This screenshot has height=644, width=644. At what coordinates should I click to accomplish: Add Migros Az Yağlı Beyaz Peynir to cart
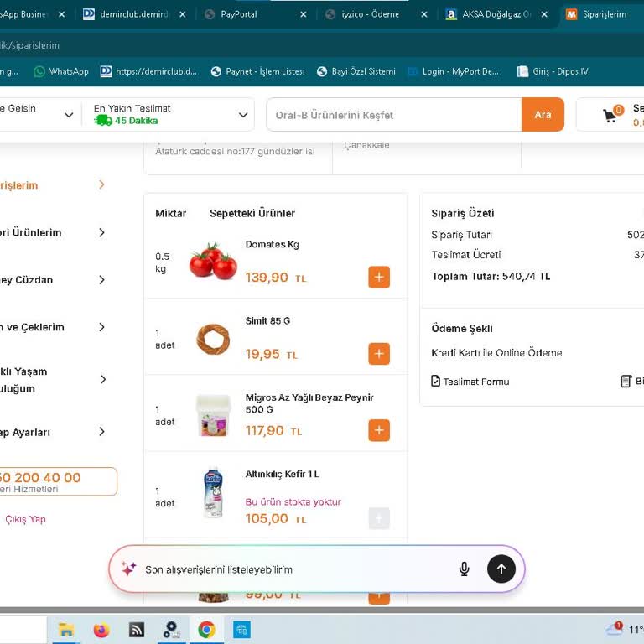pos(379,430)
